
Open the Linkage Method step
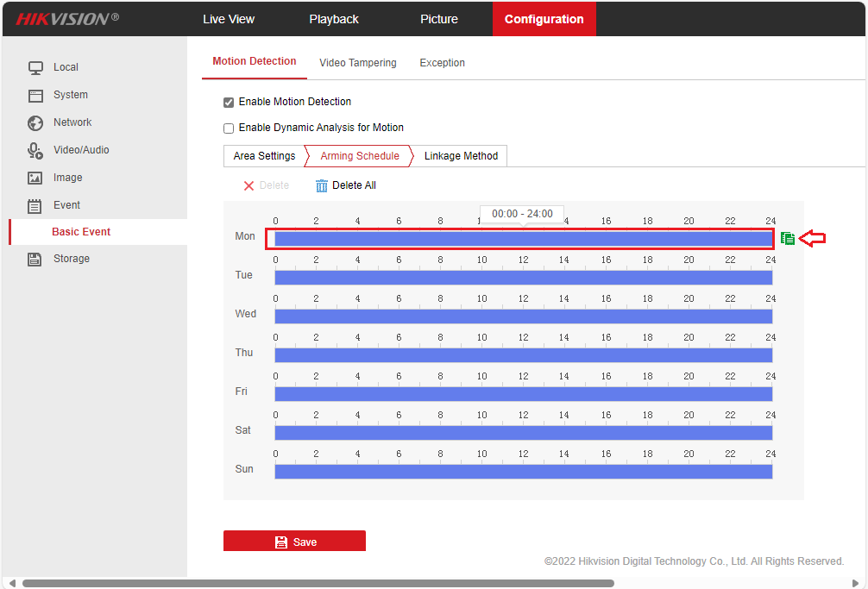pos(461,156)
